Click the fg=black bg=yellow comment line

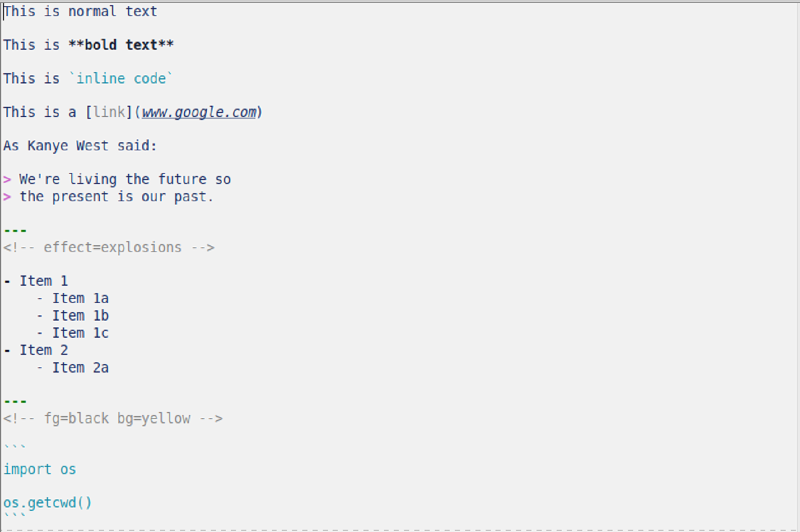click(113, 419)
